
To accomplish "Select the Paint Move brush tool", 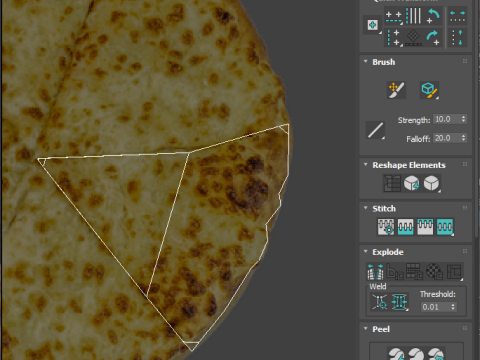I will 396,90.
